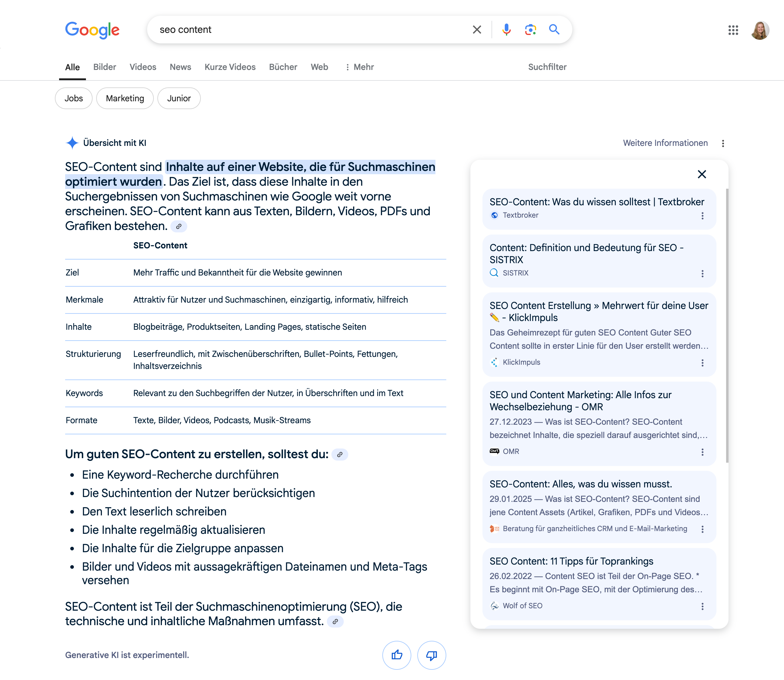The width and height of the screenshot is (784, 680).
Task: Click source link icon after 'Grafiken bestehen'
Action: [x=179, y=226]
